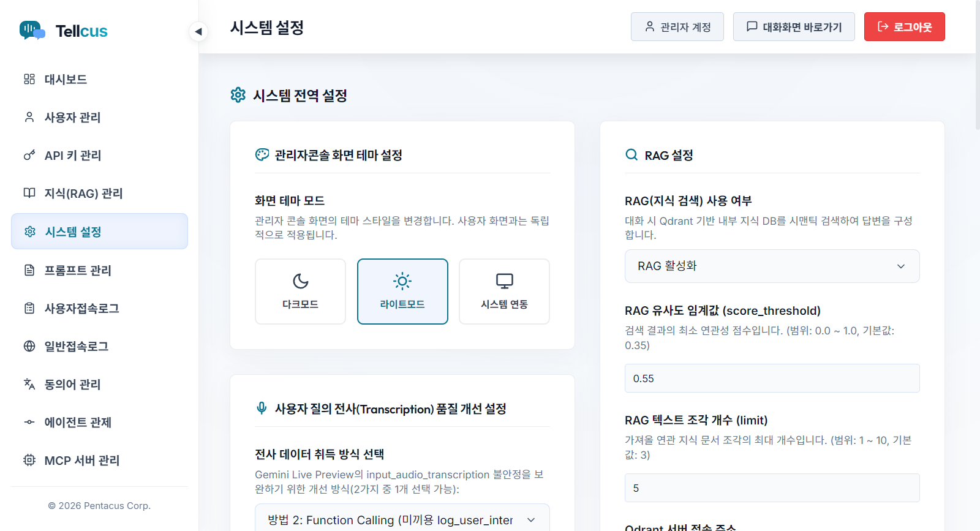Click the speech bubble icon in 대화화면 바로가기
This screenshot has width=980, height=531.
[x=752, y=26]
